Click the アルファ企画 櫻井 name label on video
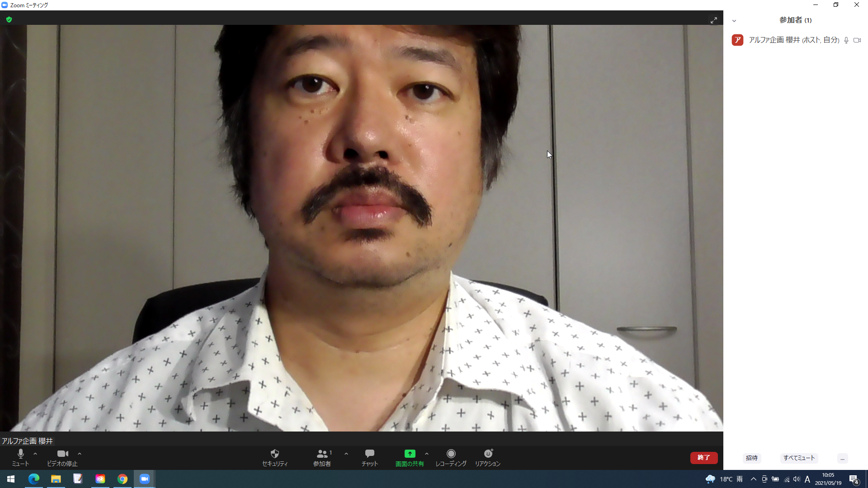The height and width of the screenshot is (488, 868). click(x=27, y=441)
